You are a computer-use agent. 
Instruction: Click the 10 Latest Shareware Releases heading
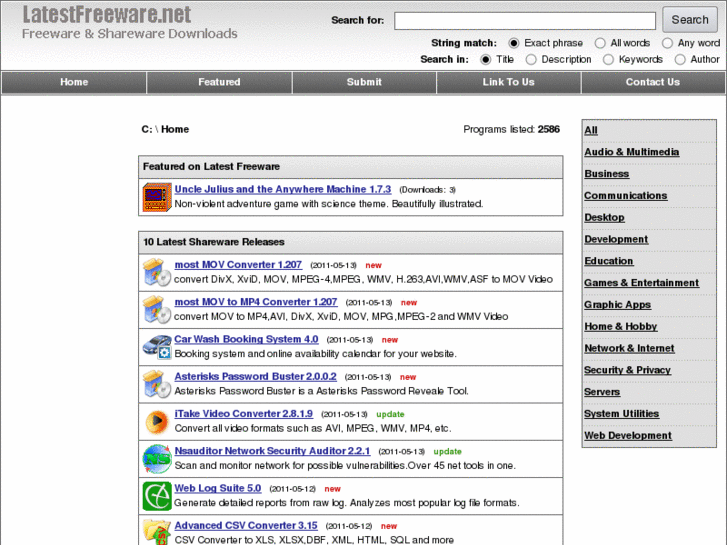214,242
